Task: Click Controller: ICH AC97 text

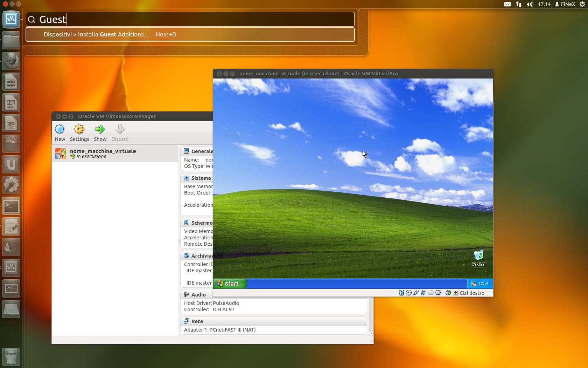Action: [209, 309]
